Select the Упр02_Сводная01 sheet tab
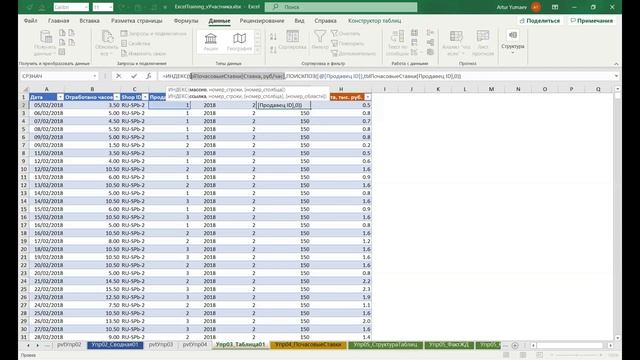The width and height of the screenshot is (640, 360). click(115, 345)
